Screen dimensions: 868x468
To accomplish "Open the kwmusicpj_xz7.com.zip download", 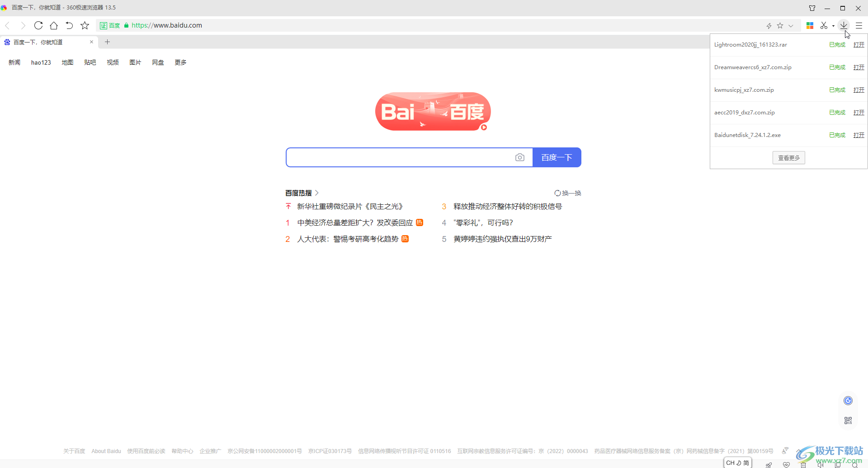I will (859, 90).
